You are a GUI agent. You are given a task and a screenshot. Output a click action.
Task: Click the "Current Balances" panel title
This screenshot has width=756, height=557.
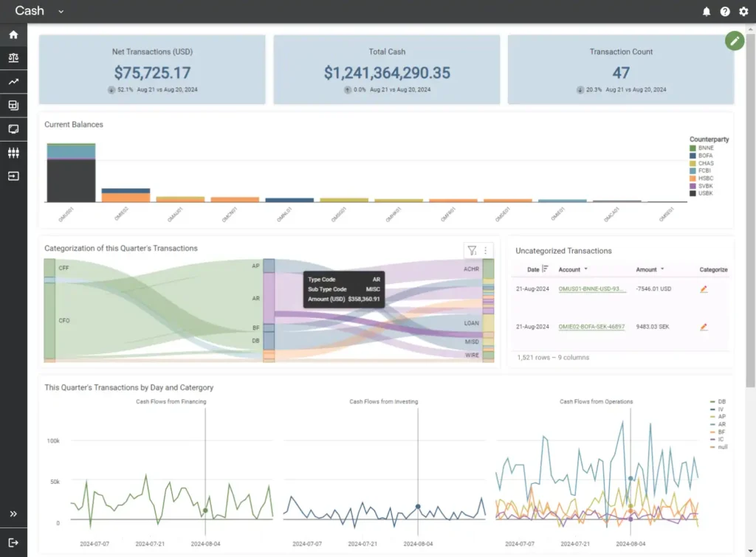tap(74, 125)
